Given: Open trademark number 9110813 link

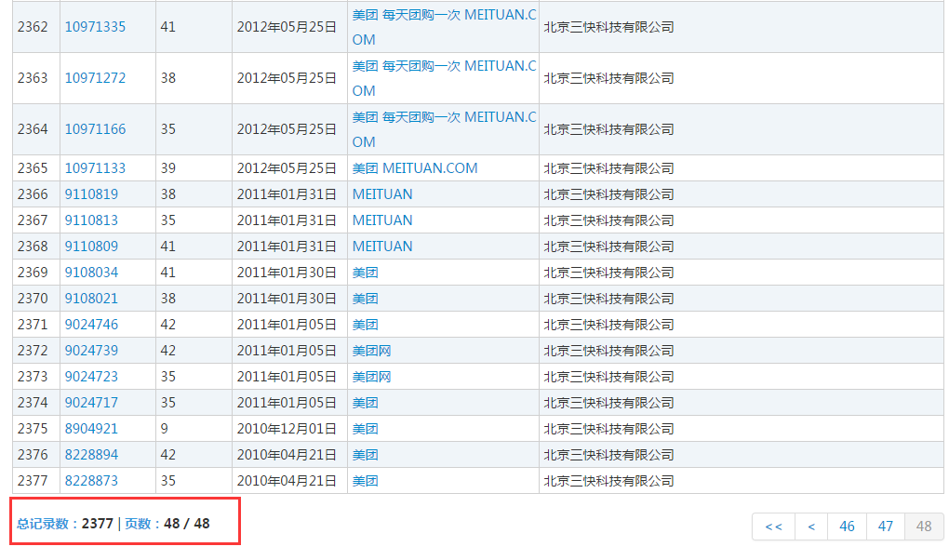Looking at the screenshot, I should [x=91, y=220].
